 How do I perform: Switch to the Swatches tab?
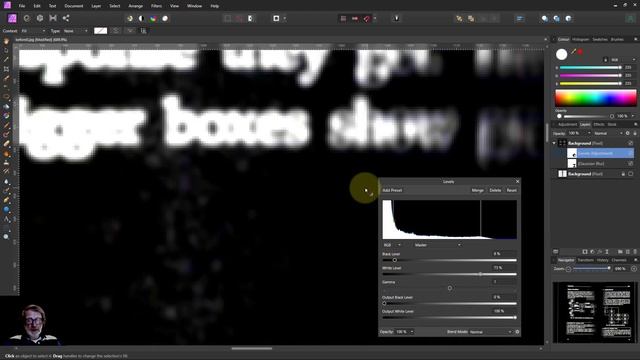pyautogui.click(x=600, y=40)
